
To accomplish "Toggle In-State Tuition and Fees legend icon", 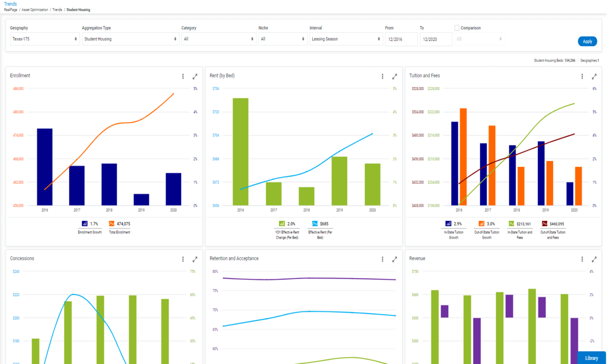I will click(x=512, y=223).
